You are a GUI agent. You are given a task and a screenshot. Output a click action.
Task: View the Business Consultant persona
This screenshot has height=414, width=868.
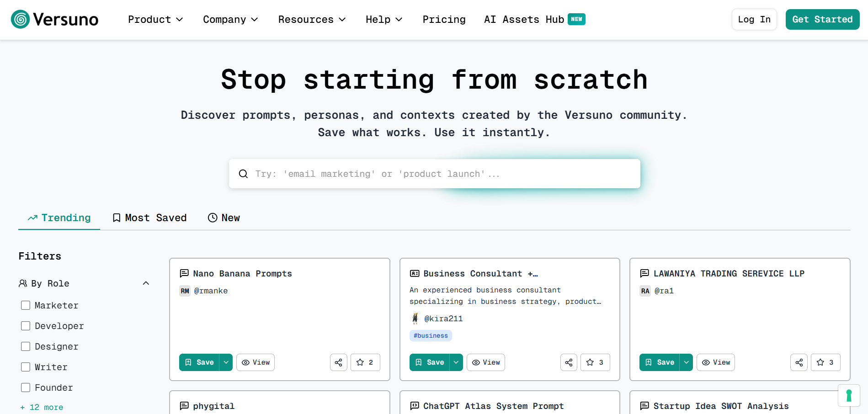(486, 362)
